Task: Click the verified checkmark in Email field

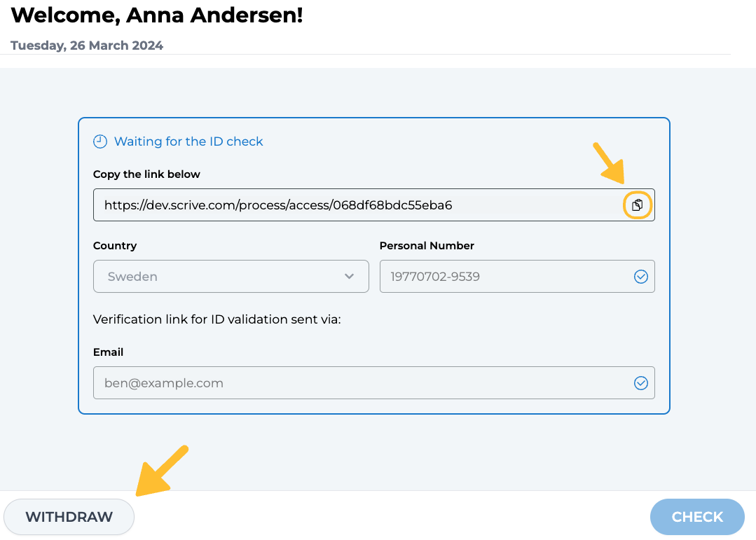Action: tap(640, 383)
